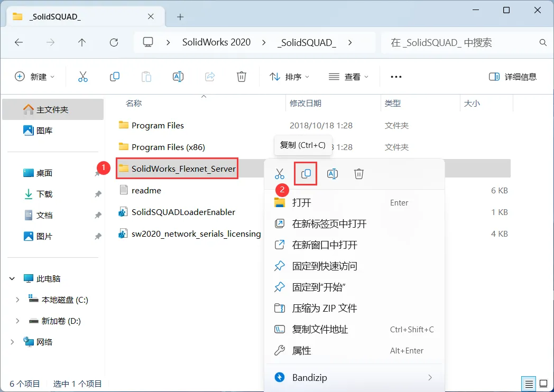Open the Bandizip submenu
Screen dimensions: 554x392
pyautogui.click(x=354, y=378)
